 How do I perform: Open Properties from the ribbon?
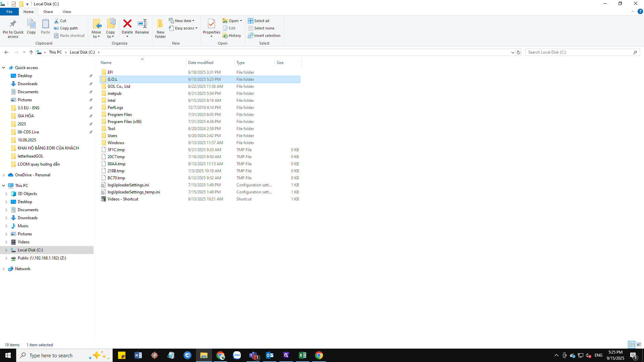211,25
